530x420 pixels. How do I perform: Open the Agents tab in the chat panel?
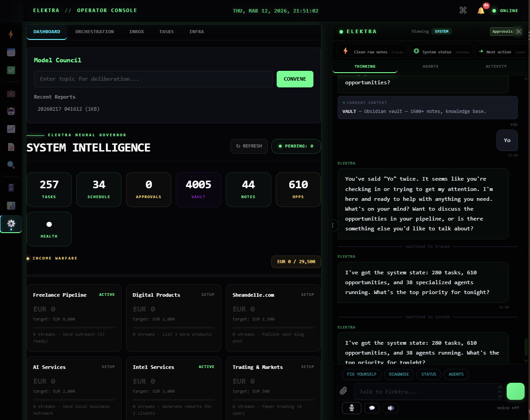430,66
